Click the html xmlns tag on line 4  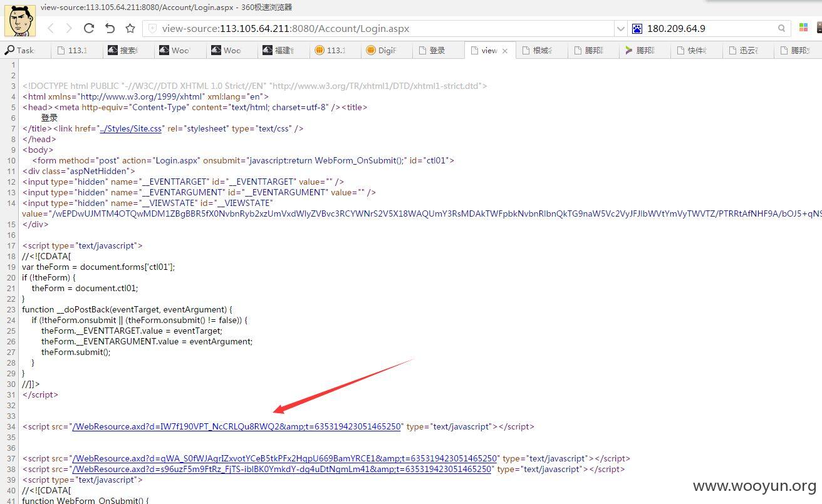click(145, 96)
